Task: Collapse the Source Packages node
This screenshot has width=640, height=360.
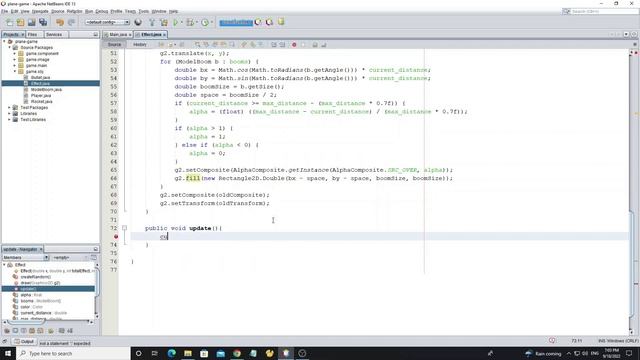Action: point(10,47)
